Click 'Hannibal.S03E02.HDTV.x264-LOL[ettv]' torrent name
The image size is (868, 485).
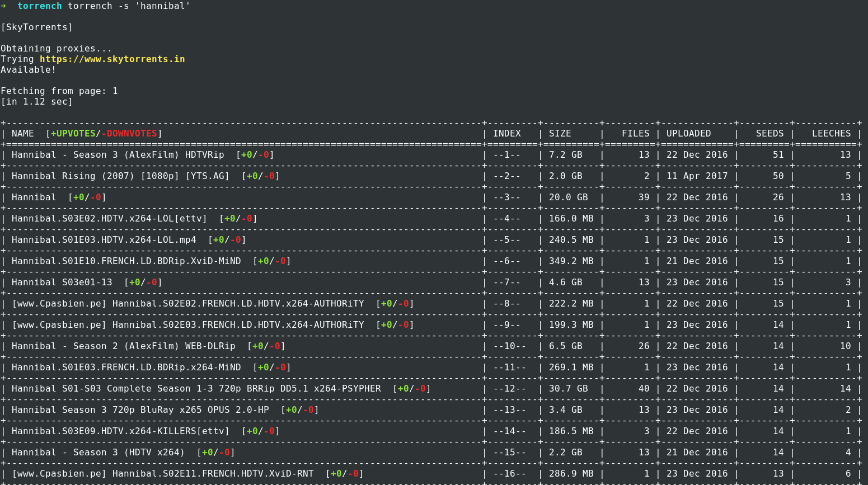pos(110,218)
